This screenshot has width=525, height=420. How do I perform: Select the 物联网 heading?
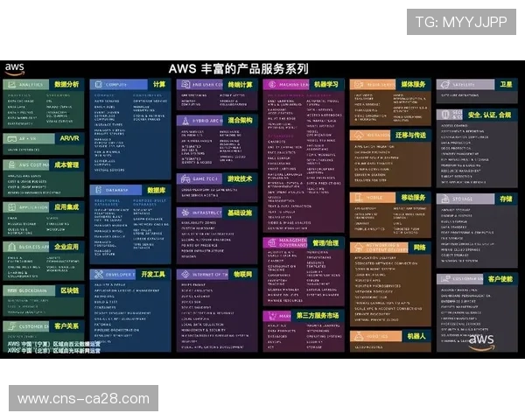tap(243, 274)
